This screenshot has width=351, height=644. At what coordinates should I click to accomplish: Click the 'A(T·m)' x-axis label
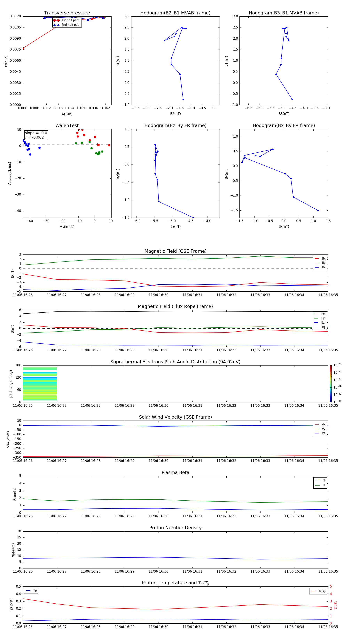(67, 114)
